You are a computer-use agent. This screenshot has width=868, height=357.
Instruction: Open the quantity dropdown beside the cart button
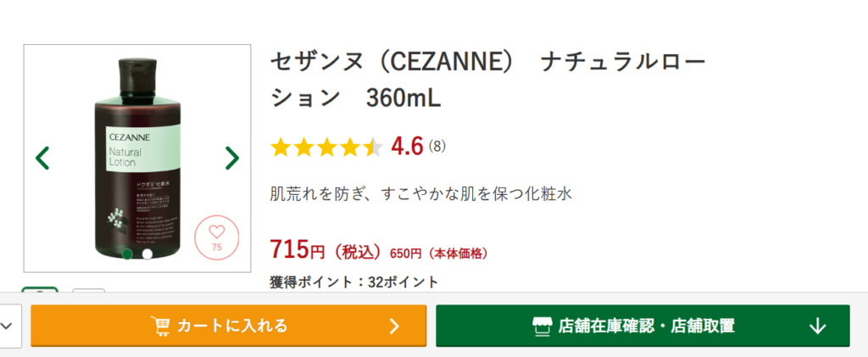tap(9, 326)
